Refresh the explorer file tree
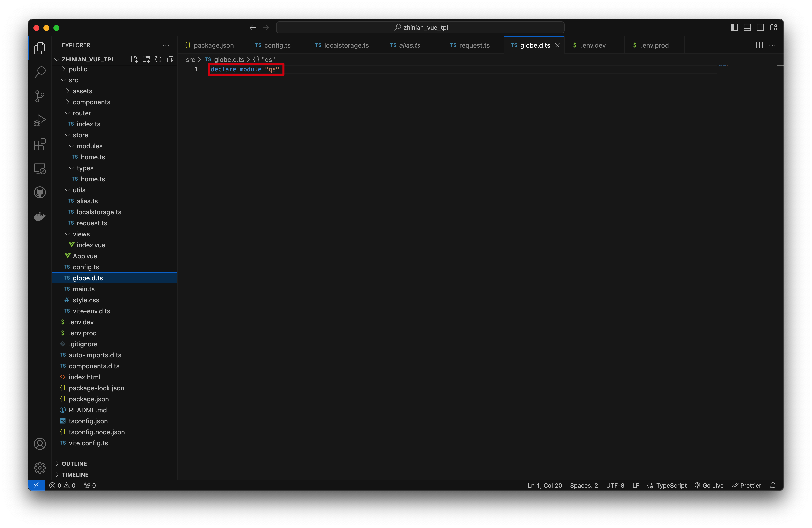This screenshot has width=812, height=528. coord(158,59)
